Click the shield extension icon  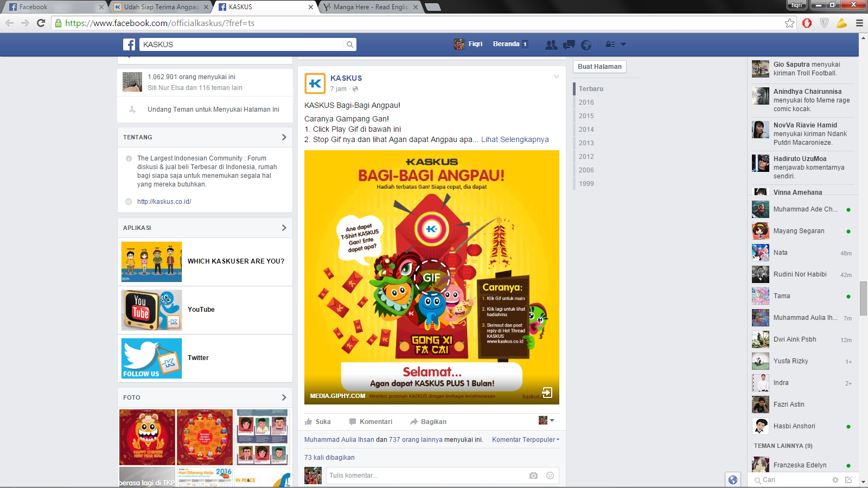coord(824,23)
